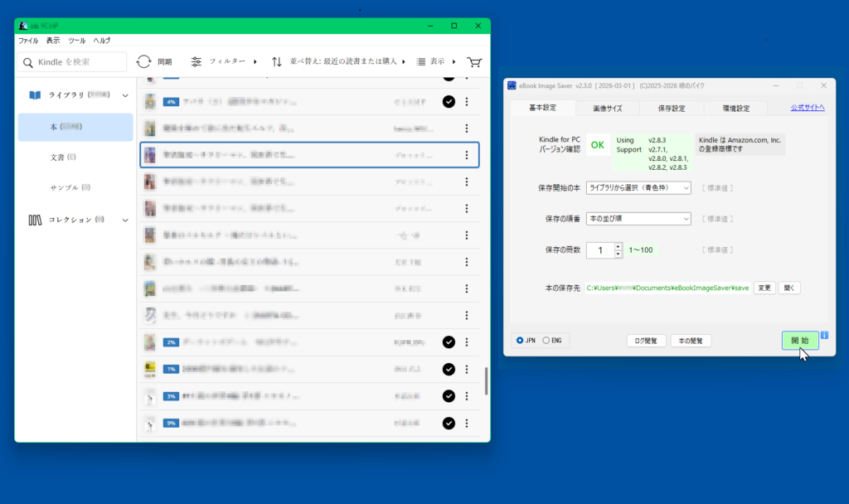Click the sort (並べ替え) arrows icon
Viewport: 849px width, 504px height.
click(277, 62)
